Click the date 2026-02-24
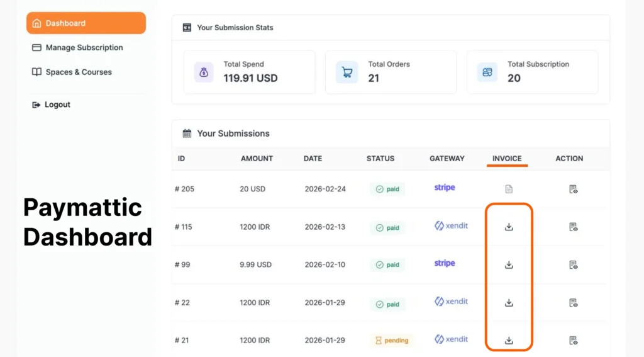Viewport: 644px width, 357px height. (x=325, y=189)
